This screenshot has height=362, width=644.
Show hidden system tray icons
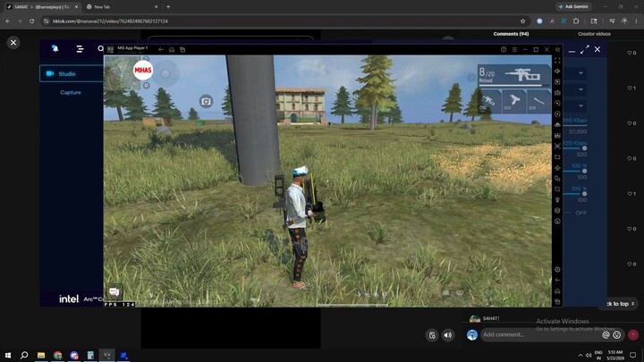tap(580, 356)
